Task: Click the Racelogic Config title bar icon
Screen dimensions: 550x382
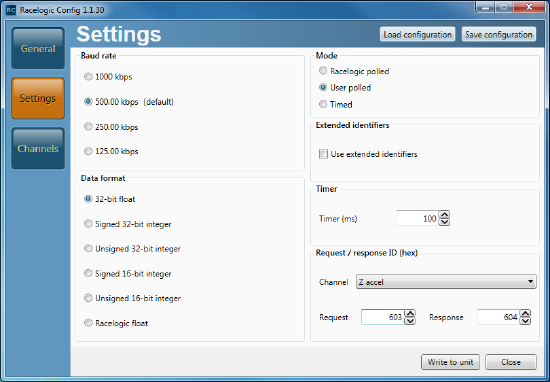Action: coord(11,10)
